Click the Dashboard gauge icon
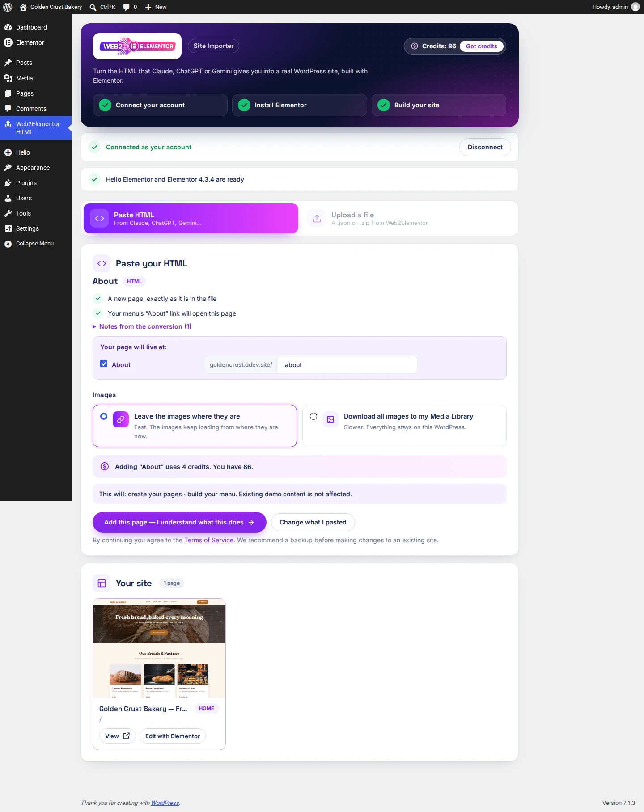Image resolution: width=644 pixels, height=812 pixels. coord(8,27)
